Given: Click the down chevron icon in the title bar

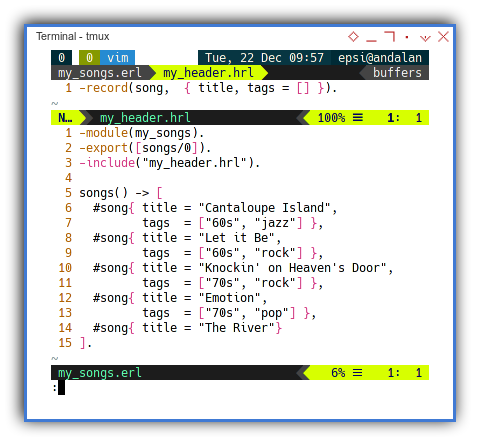Looking at the screenshot, I should [x=425, y=38].
